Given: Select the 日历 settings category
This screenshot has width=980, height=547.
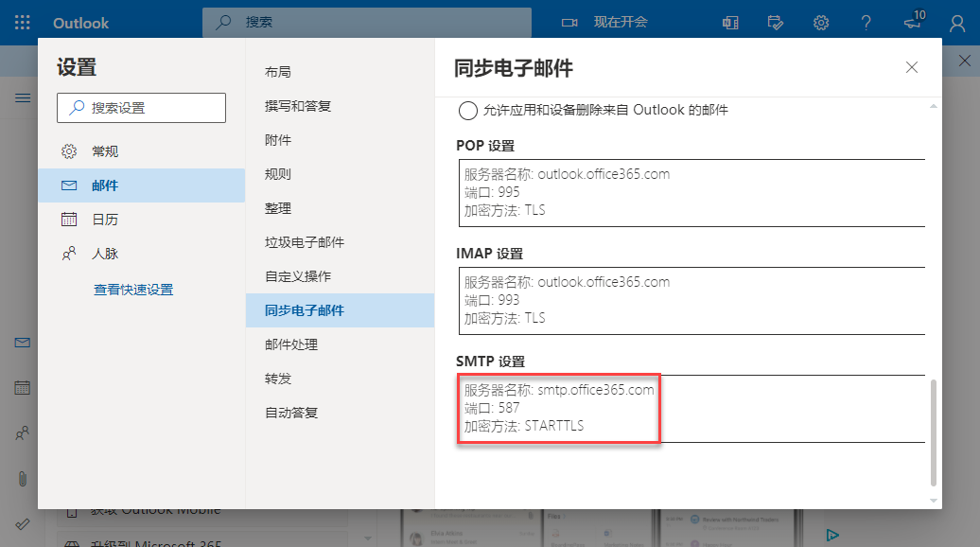Looking at the screenshot, I should click(141, 220).
